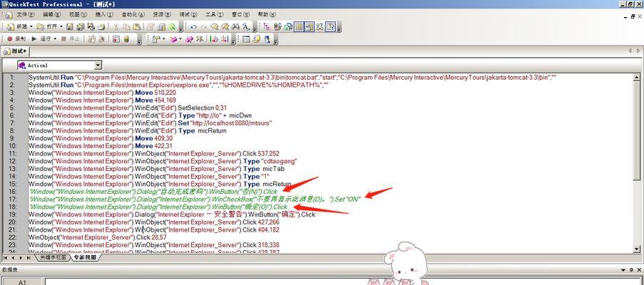Click script line 7 with localhost:8080/mtours
The height and width of the screenshot is (285, 644).
coord(150,123)
